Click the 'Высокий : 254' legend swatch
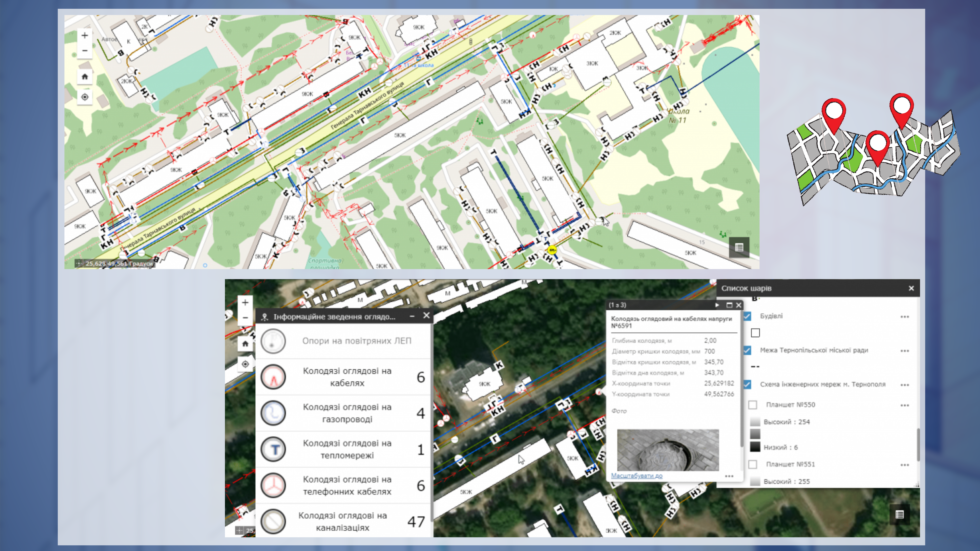Viewport: 980px width, 551px height. point(755,422)
